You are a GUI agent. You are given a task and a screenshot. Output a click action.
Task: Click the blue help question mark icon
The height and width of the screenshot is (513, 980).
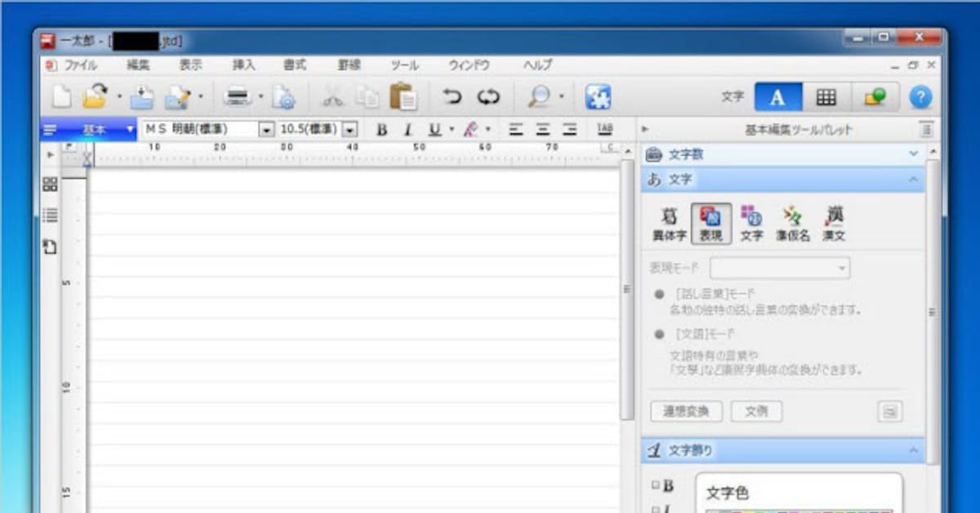[x=920, y=97]
